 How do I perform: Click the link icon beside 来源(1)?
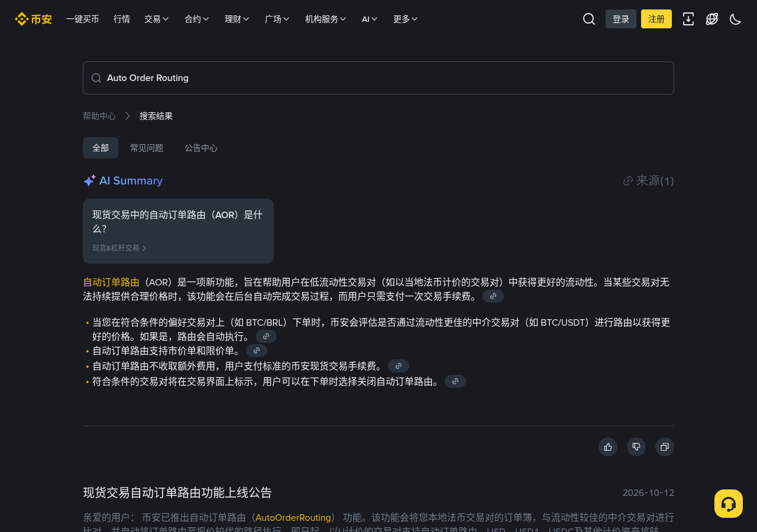pos(628,181)
